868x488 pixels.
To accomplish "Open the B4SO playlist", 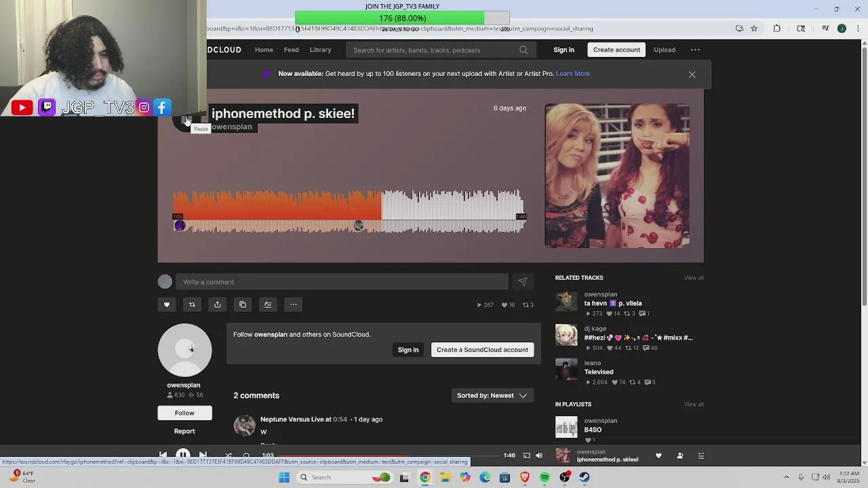I will 593,430.
